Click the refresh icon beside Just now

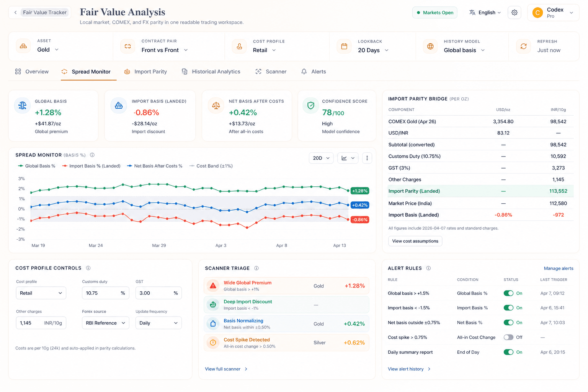[523, 46]
